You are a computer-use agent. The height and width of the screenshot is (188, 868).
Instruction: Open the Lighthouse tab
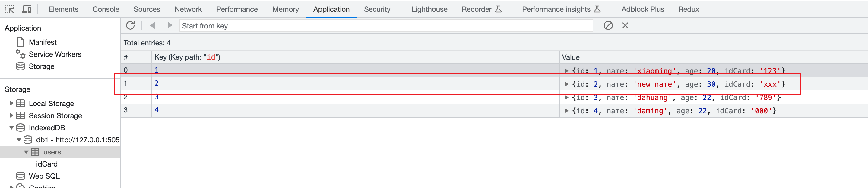pyautogui.click(x=429, y=9)
